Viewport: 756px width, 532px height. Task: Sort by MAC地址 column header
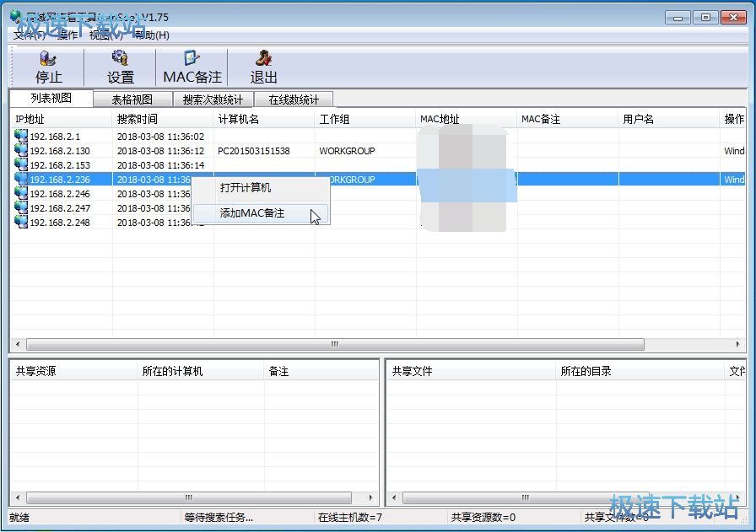pos(467,119)
